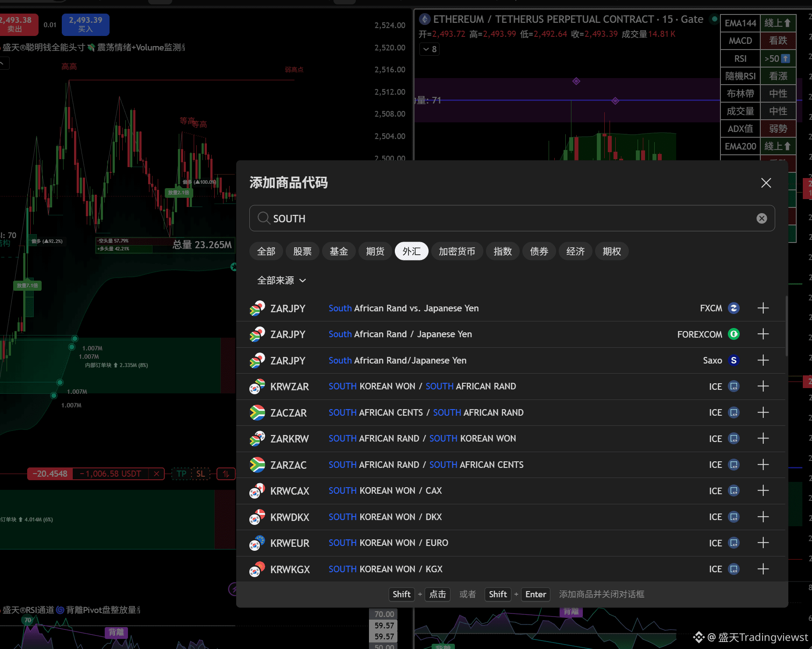The image size is (812, 649).
Task: Click the reverse position icon
Action: pyautogui.click(x=226, y=474)
